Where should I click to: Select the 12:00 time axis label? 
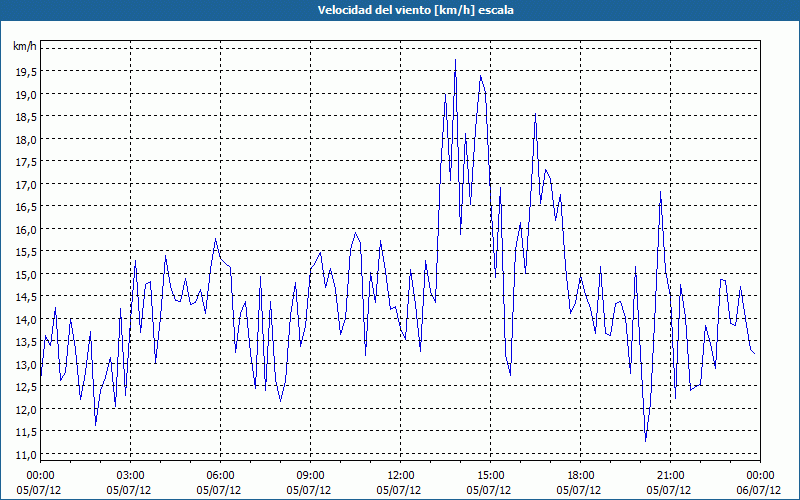coord(401,476)
